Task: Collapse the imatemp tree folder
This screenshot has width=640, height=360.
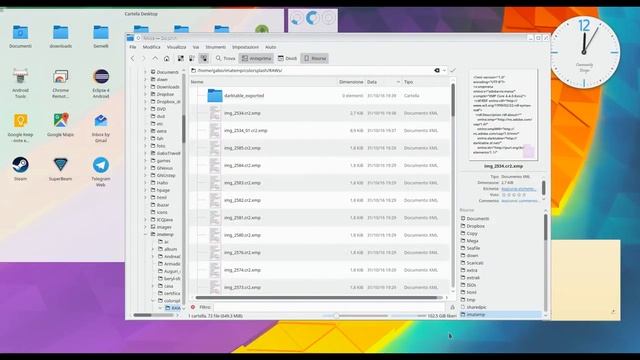Action: click(x=145, y=234)
